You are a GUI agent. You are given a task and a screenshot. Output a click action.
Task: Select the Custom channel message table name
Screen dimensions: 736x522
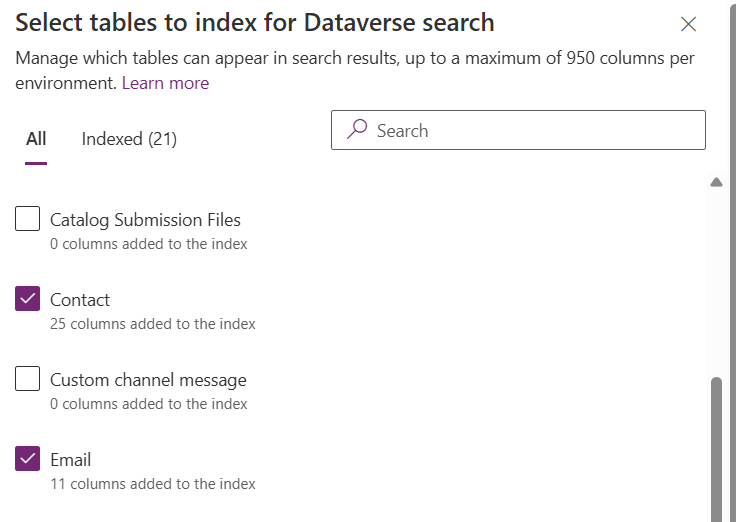[x=148, y=380]
